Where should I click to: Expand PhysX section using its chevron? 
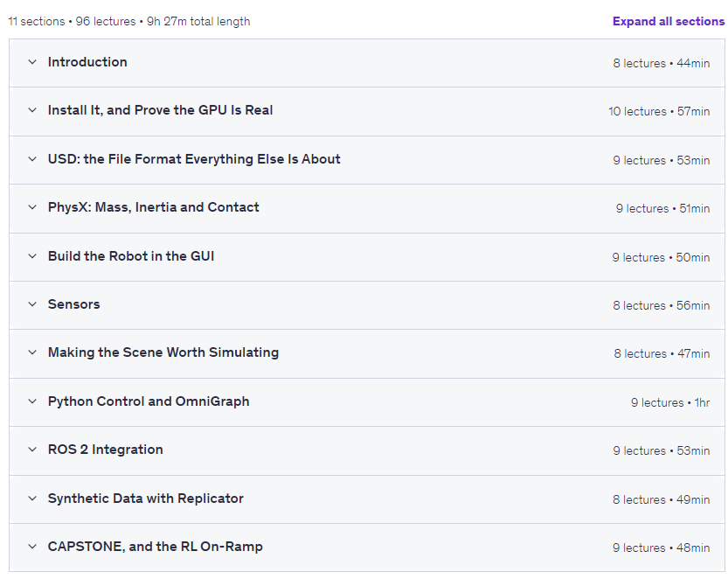click(x=32, y=207)
